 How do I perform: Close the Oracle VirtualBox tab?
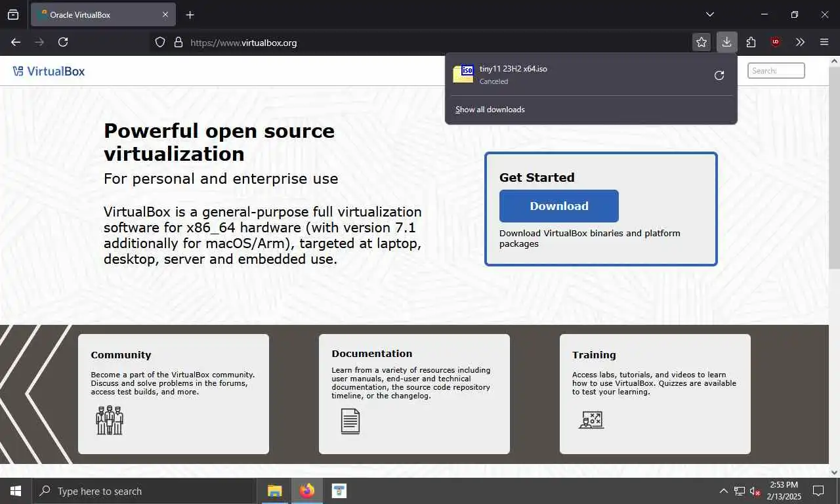pyautogui.click(x=165, y=14)
